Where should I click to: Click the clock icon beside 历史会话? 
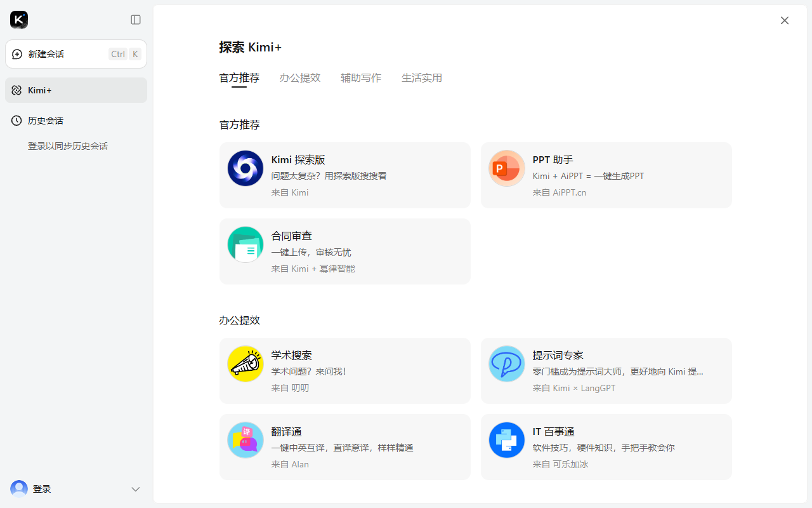click(x=16, y=121)
